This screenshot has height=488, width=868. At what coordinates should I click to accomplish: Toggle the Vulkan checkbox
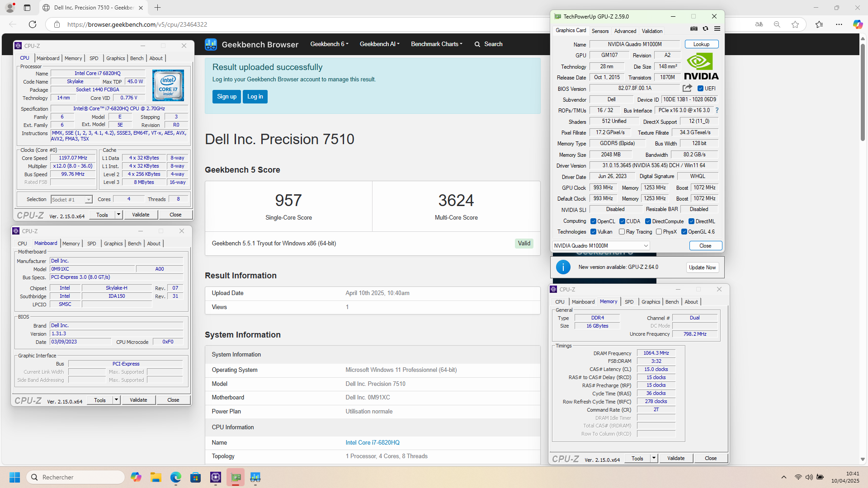point(593,232)
